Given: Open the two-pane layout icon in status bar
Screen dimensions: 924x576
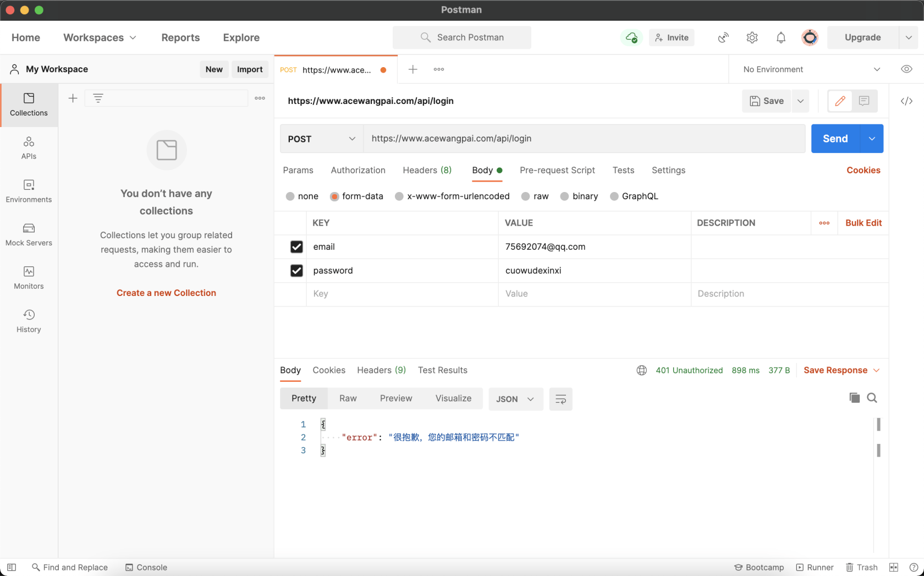Looking at the screenshot, I should [x=894, y=567].
